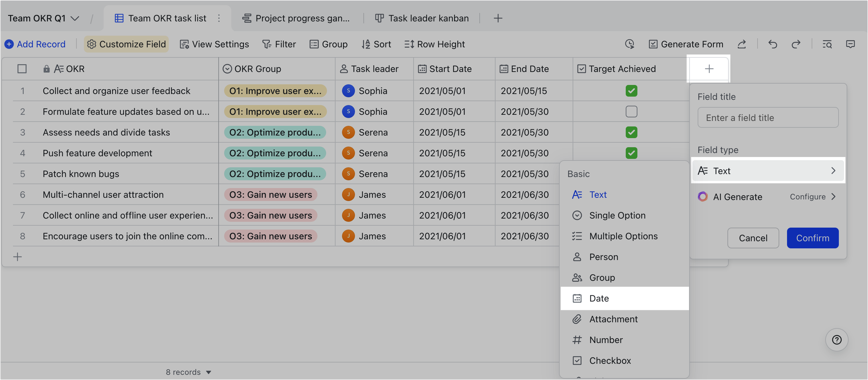Select Date from the field type menu
The height and width of the screenshot is (380, 868).
599,298
